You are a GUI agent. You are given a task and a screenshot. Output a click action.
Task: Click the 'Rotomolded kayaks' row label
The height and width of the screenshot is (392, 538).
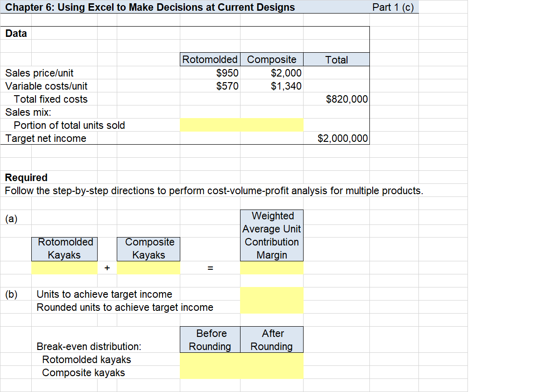pos(86,359)
